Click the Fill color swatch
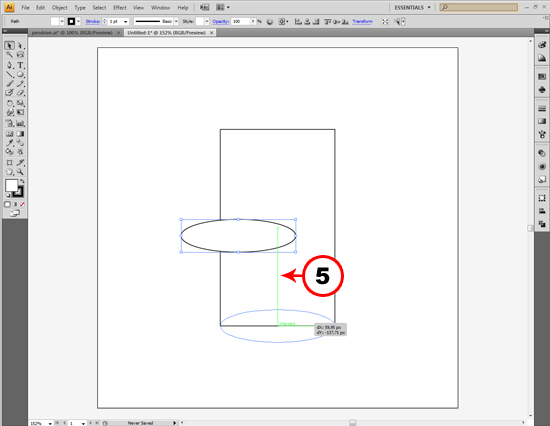 11,186
